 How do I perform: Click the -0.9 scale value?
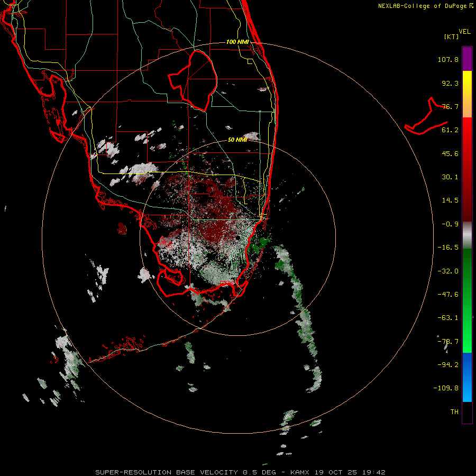450,224
